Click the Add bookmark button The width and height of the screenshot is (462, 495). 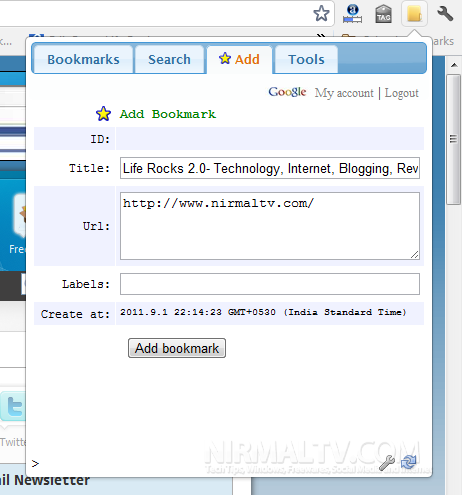pyautogui.click(x=177, y=348)
